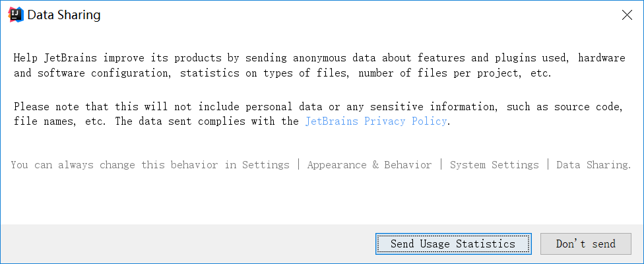644x264 pixels.
Task: Click the IntelliJ IDEA logo icon
Action: [16, 15]
